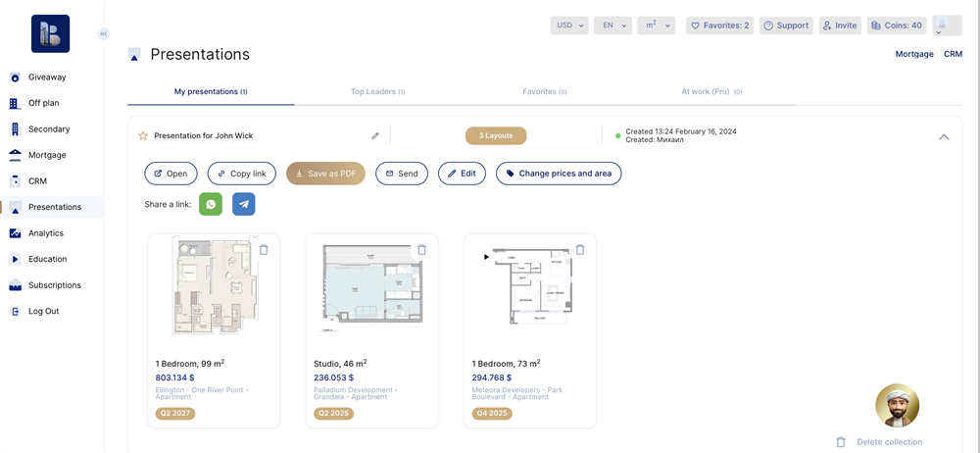Click pencil icon to rename presentation
This screenshot has width=980, height=453.
coord(375,136)
